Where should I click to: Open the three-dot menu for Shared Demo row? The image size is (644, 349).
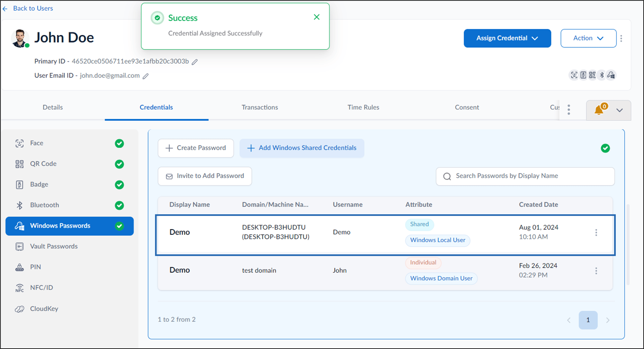[x=596, y=232]
